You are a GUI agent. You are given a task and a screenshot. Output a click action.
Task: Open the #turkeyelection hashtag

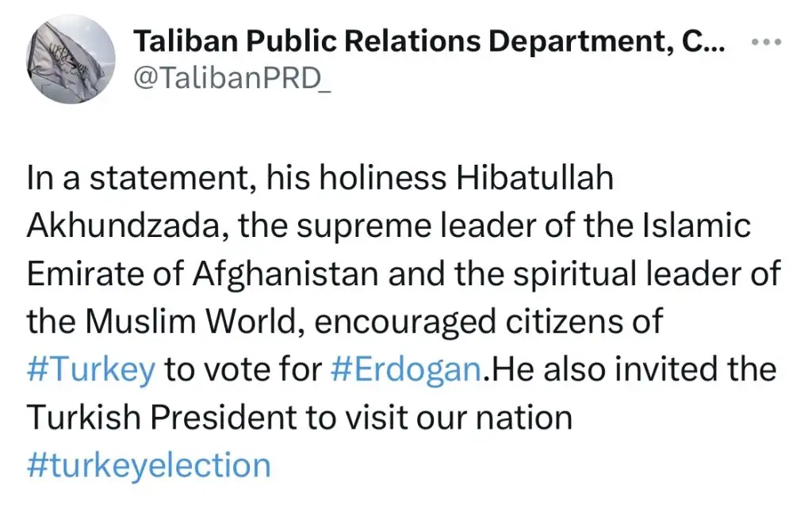click(148, 465)
